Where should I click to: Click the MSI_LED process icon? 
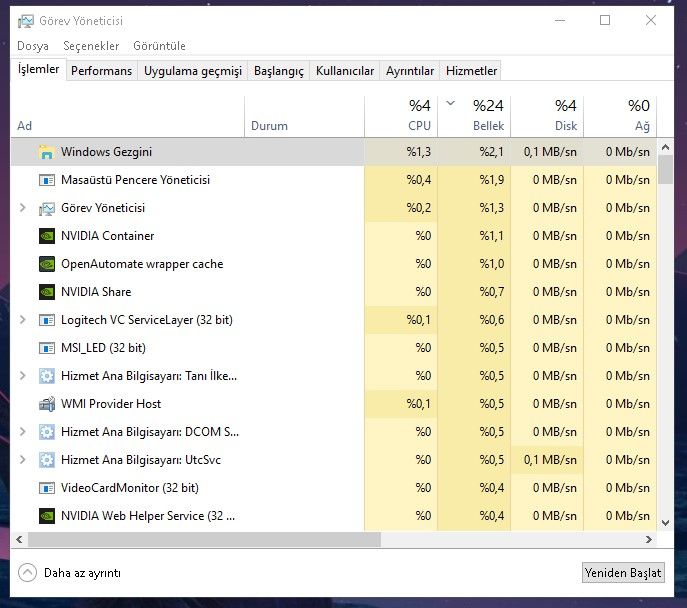point(46,348)
